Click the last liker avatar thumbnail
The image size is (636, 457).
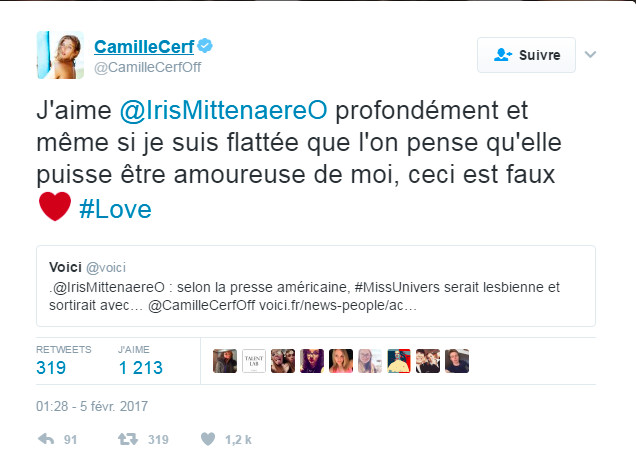(456, 361)
